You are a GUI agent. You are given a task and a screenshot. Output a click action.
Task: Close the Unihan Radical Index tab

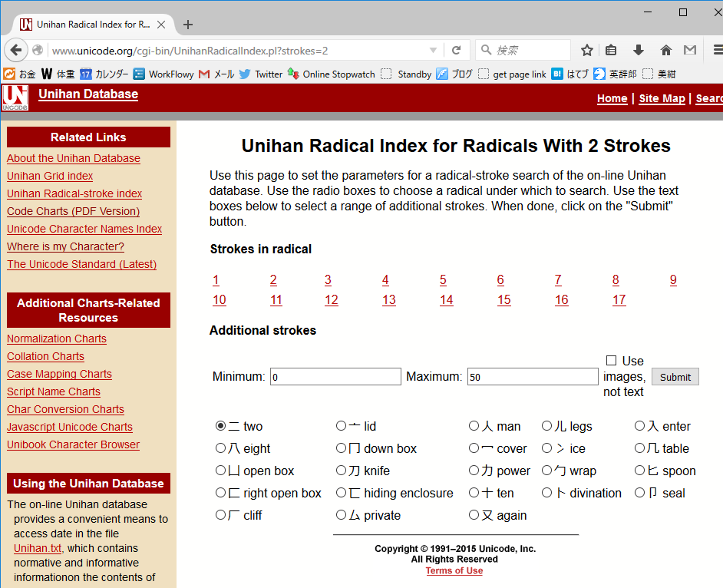pyautogui.click(x=161, y=25)
